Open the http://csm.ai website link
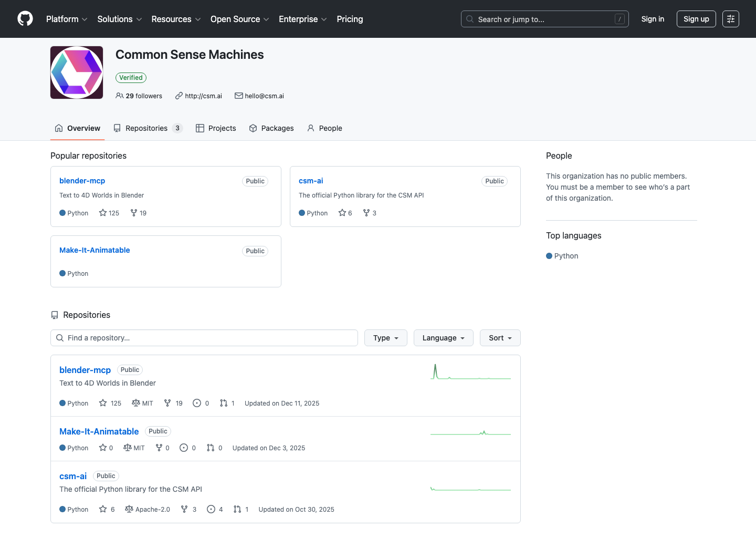Screen dimensions: 756x538 coord(203,96)
